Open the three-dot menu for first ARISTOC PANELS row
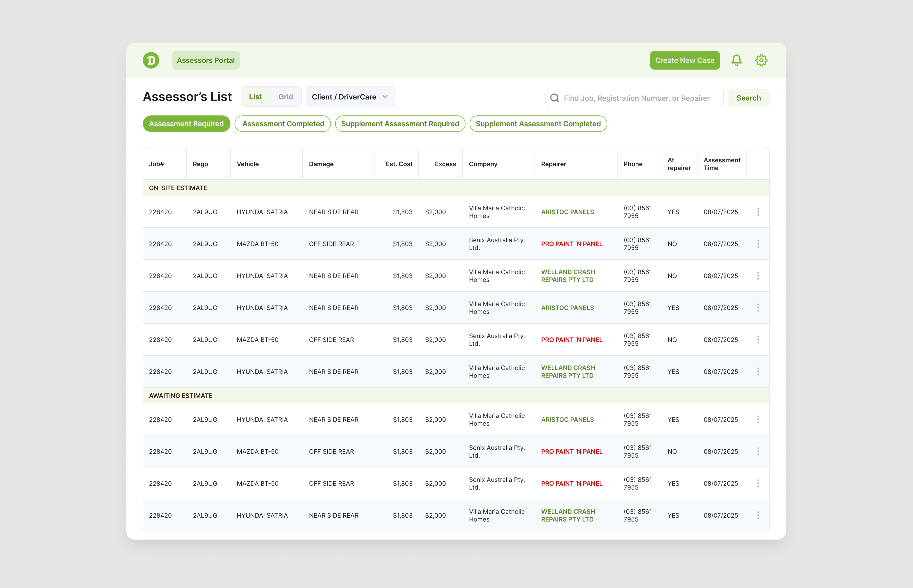 click(758, 212)
